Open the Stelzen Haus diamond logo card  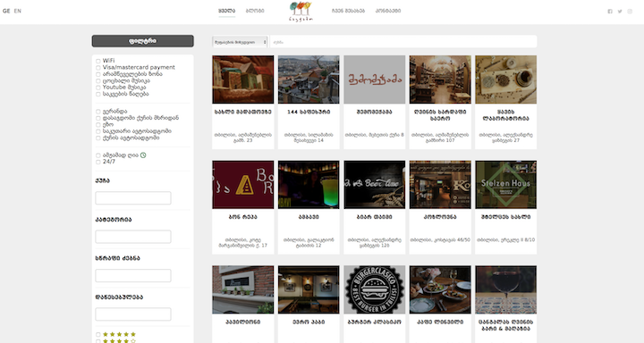tap(505, 185)
